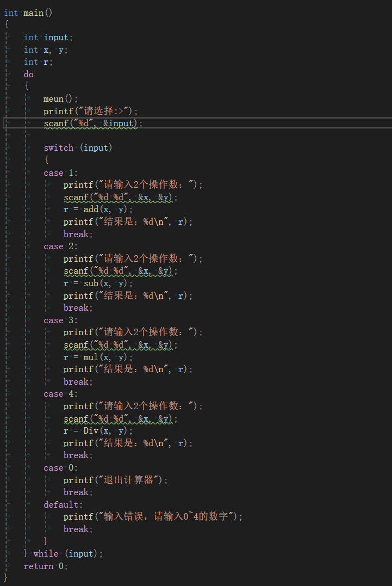The image size is (392, 586).
Task: Click the "case 1:" label
Action: pos(60,172)
